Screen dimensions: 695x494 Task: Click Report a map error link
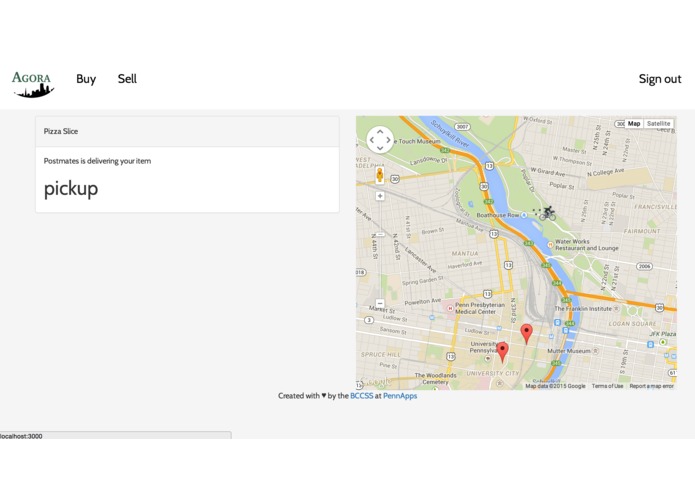652,386
